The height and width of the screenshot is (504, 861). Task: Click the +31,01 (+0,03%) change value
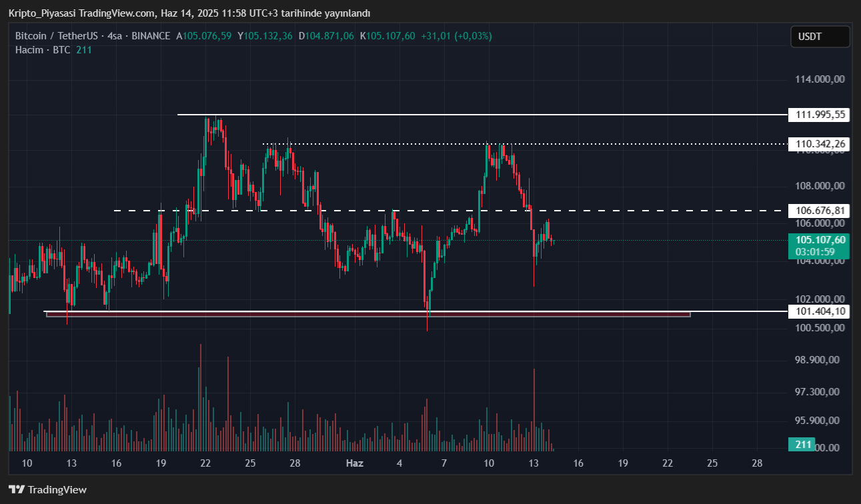456,36
